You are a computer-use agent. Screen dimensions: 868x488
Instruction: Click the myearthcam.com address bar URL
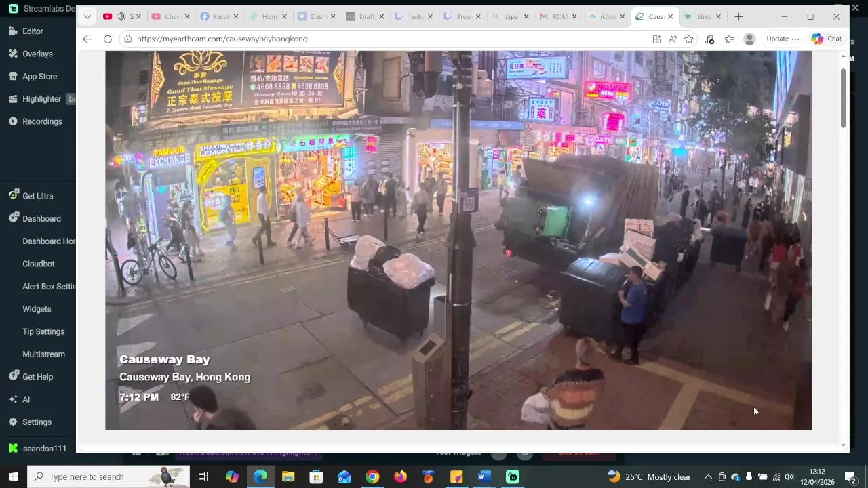click(x=222, y=39)
